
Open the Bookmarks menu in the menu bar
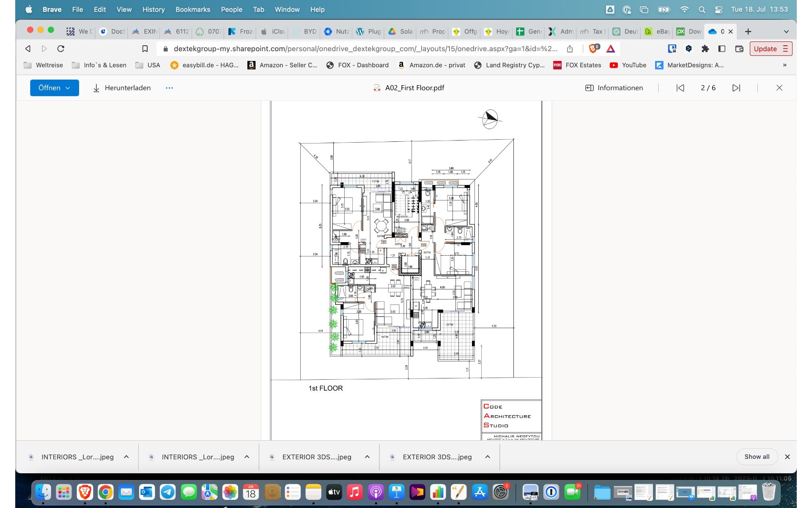coord(193,9)
